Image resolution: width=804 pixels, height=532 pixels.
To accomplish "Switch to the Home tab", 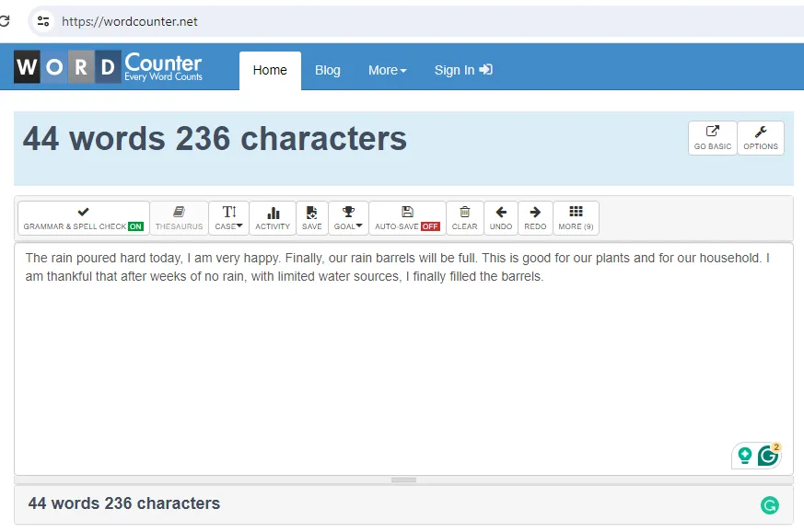I will pos(270,70).
